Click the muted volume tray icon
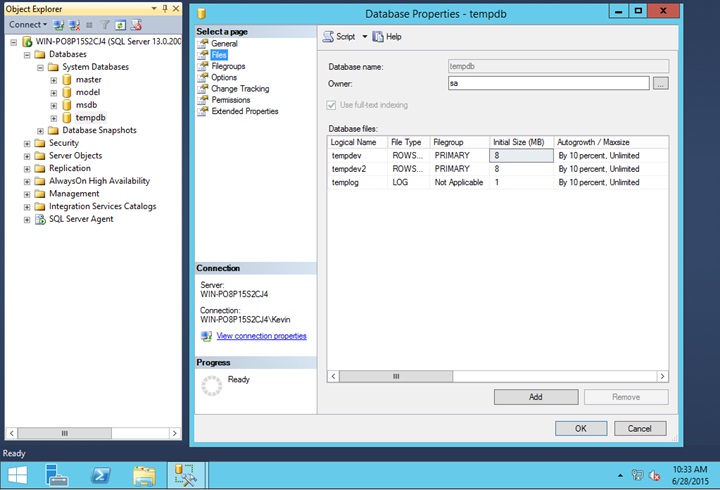 [654, 476]
